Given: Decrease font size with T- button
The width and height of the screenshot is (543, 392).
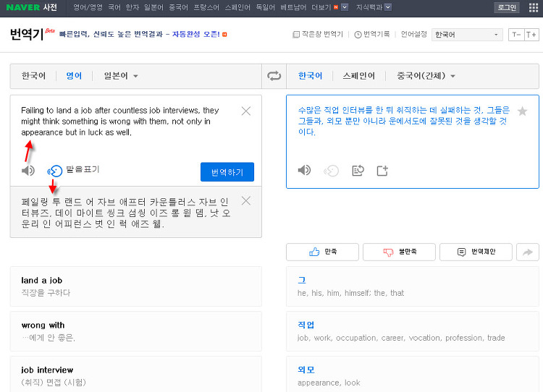Looking at the screenshot, I should tap(516, 35).
